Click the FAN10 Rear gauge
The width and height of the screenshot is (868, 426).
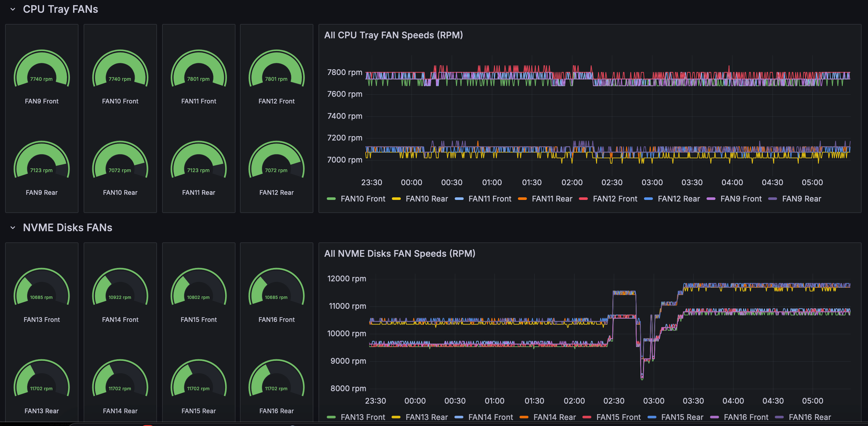[x=120, y=160]
